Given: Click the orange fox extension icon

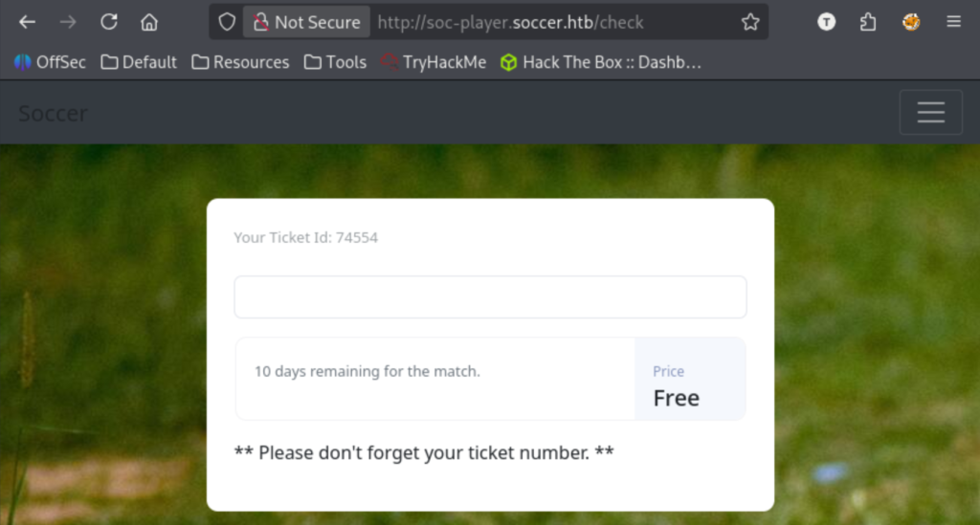Looking at the screenshot, I should [911, 22].
